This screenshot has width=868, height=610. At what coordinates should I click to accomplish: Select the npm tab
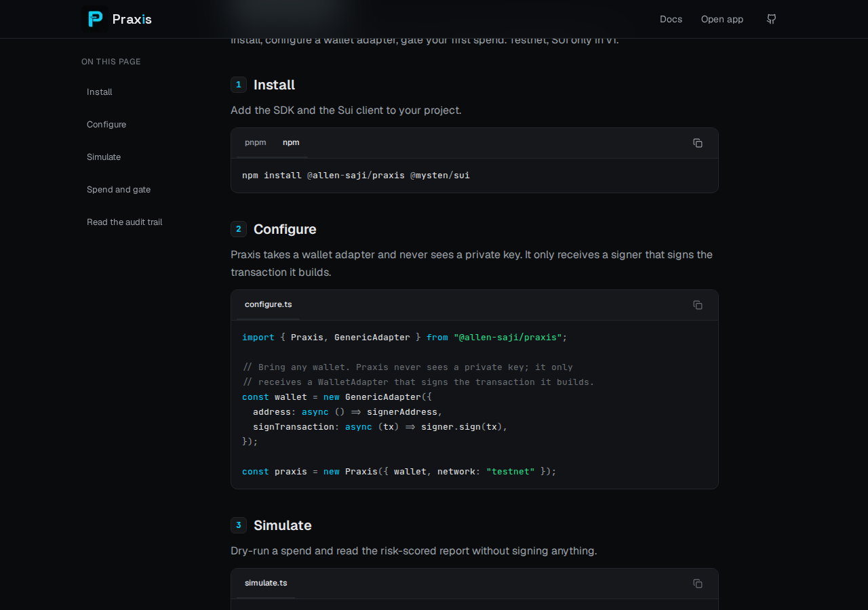[291, 142]
